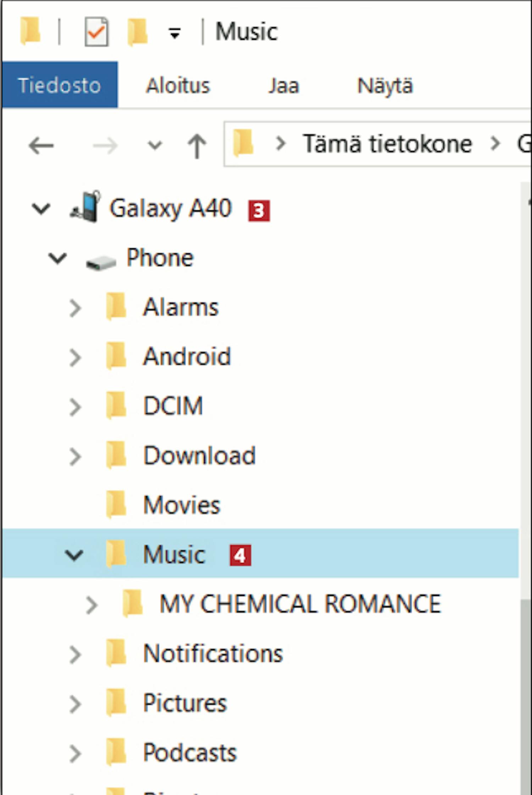This screenshot has height=795, width=532.
Task: Switch to the Aloitus ribbon tab
Action: (178, 86)
